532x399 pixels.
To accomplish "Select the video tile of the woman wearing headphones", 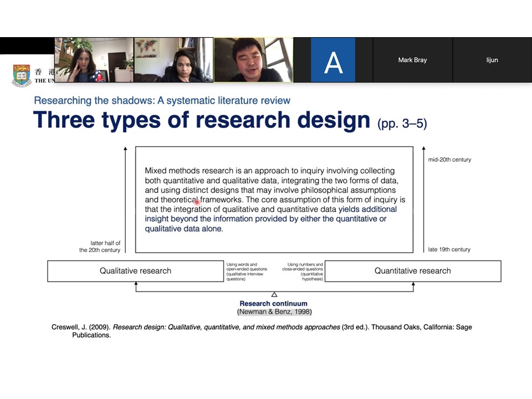I will pyautogui.click(x=173, y=60).
